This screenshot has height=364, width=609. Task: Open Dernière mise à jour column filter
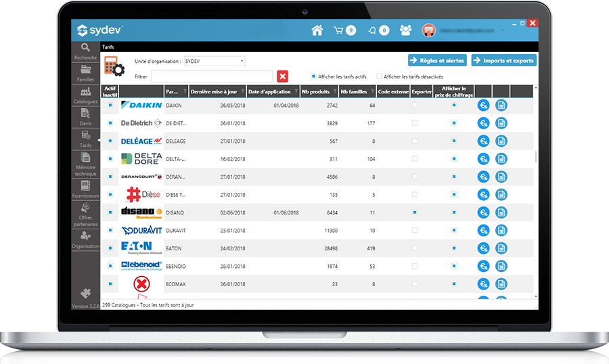tap(243, 91)
